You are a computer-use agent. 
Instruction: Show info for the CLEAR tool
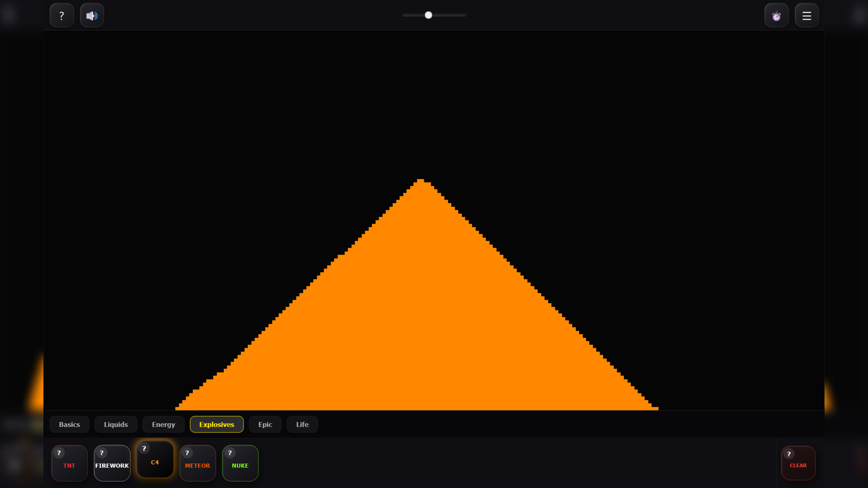point(790,454)
